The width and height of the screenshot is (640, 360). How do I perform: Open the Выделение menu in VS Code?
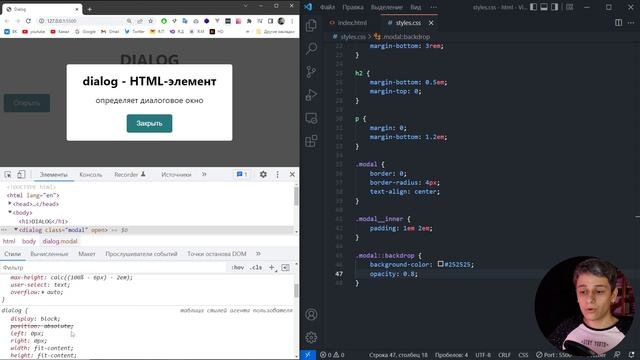coord(387,7)
